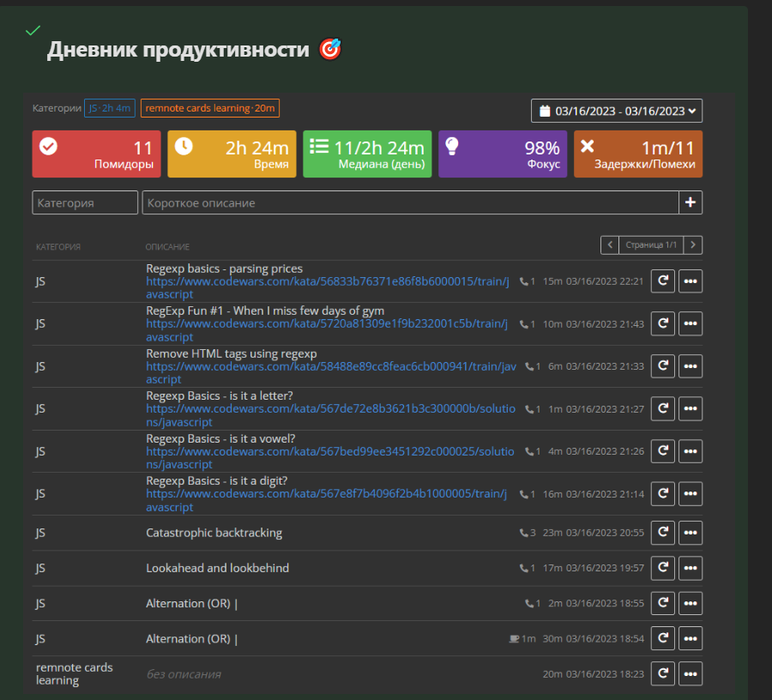Open codewars link for 'is it a letter?'

click(330, 409)
